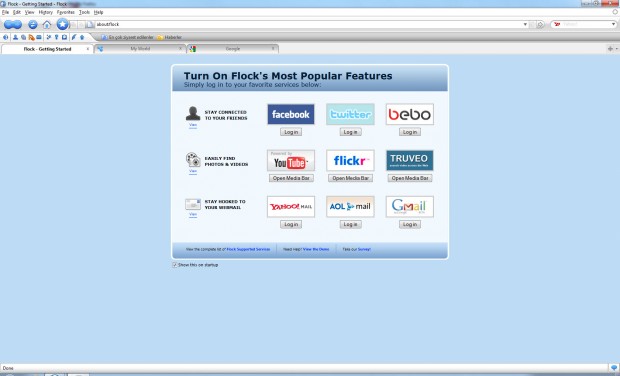Log in to facebook
Screen dimensions: 620x376
pyautogui.click(x=291, y=132)
